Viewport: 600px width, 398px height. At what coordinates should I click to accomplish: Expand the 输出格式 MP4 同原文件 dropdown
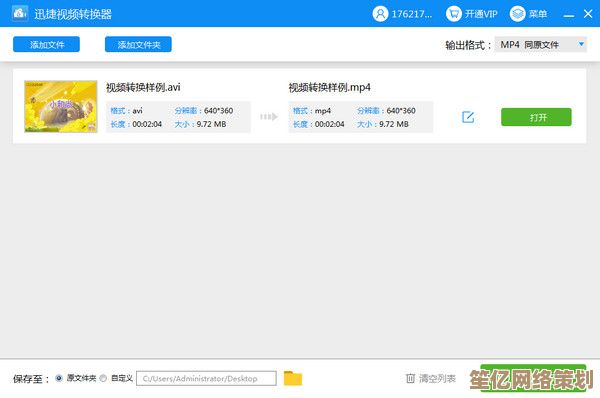click(540, 45)
